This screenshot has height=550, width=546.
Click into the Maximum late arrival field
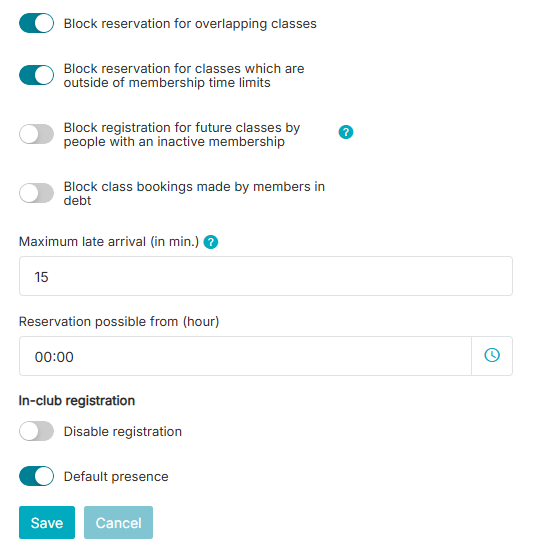266,276
